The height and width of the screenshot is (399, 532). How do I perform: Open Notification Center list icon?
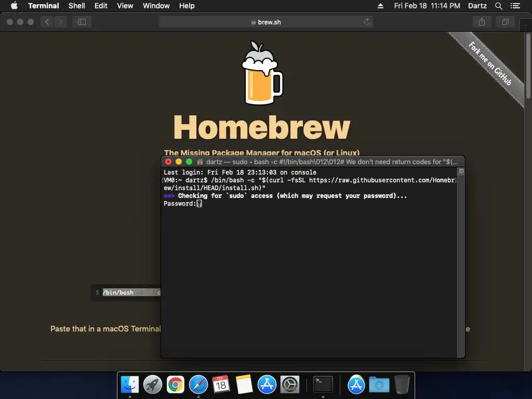515,6
